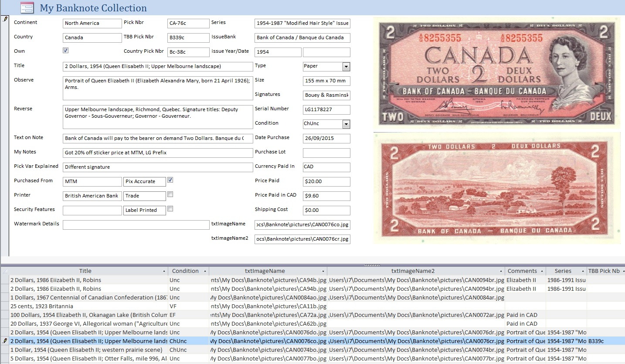
Task: Open the Title column filter arrow
Action: point(164,271)
